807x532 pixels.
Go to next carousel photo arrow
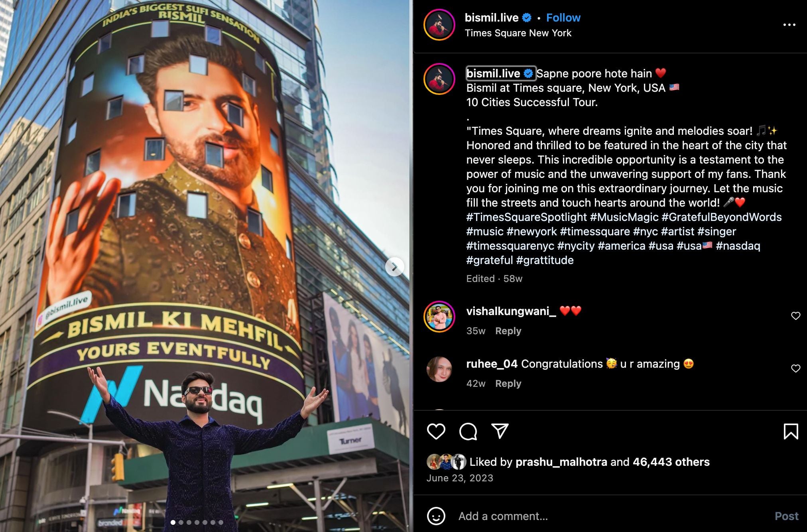[394, 267]
